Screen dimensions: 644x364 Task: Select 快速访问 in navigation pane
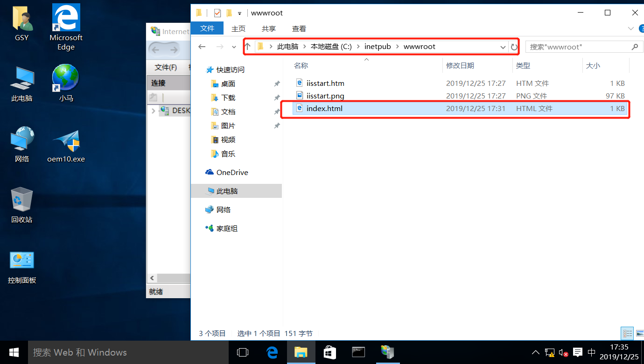pos(231,70)
